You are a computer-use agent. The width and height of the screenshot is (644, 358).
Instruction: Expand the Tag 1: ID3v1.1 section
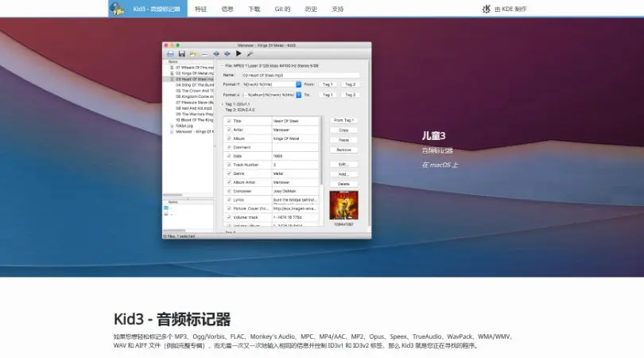click(223, 104)
